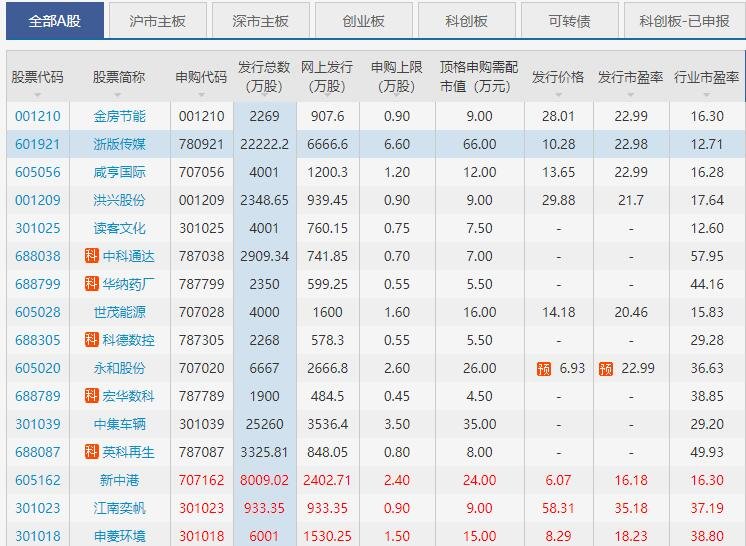Open the 华纳药厂 stock name link

click(128, 284)
